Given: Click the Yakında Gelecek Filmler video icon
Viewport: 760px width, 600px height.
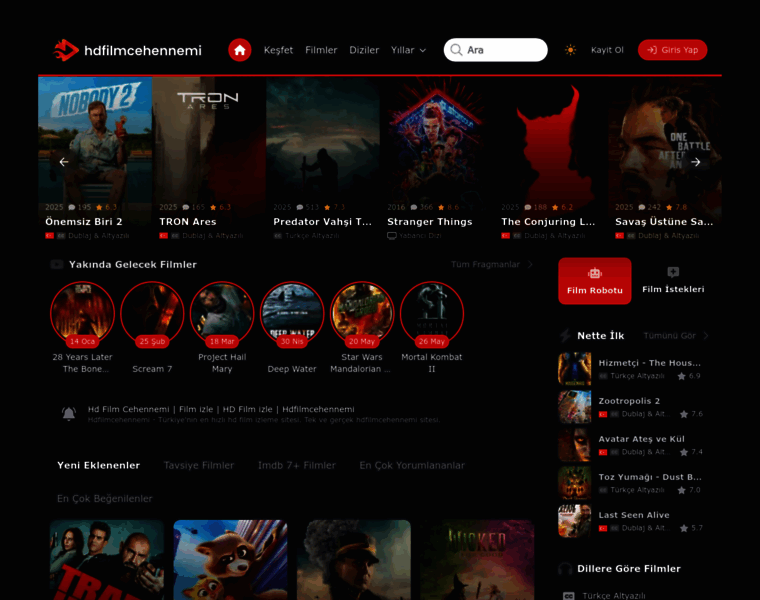Looking at the screenshot, I should [57, 264].
